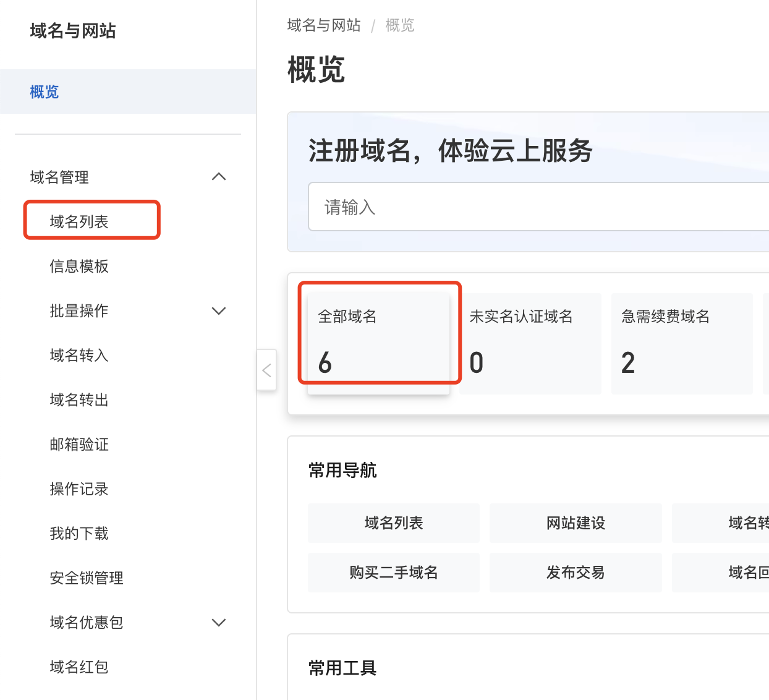
Task: View 操作记录 in the sidebar
Action: (79, 489)
